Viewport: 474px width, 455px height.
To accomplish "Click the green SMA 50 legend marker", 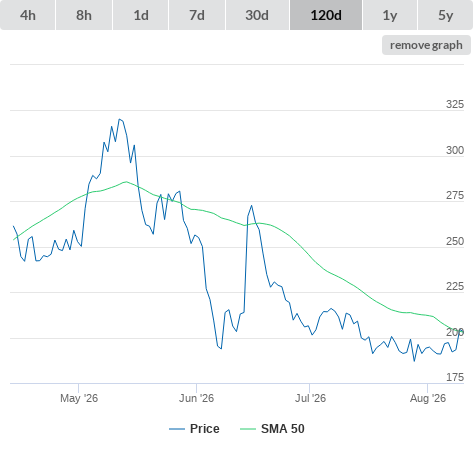I will point(248,429).
